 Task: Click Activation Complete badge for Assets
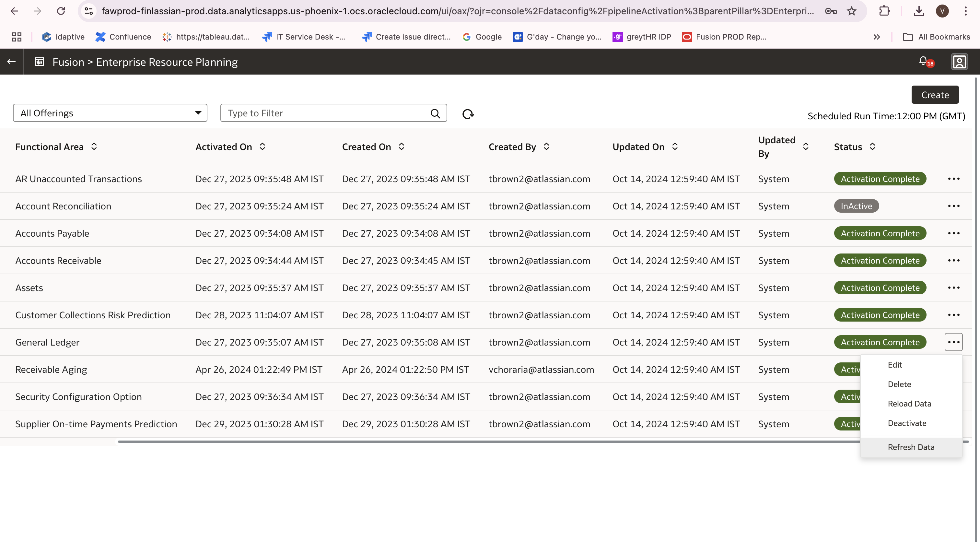[x=880, y=288]
